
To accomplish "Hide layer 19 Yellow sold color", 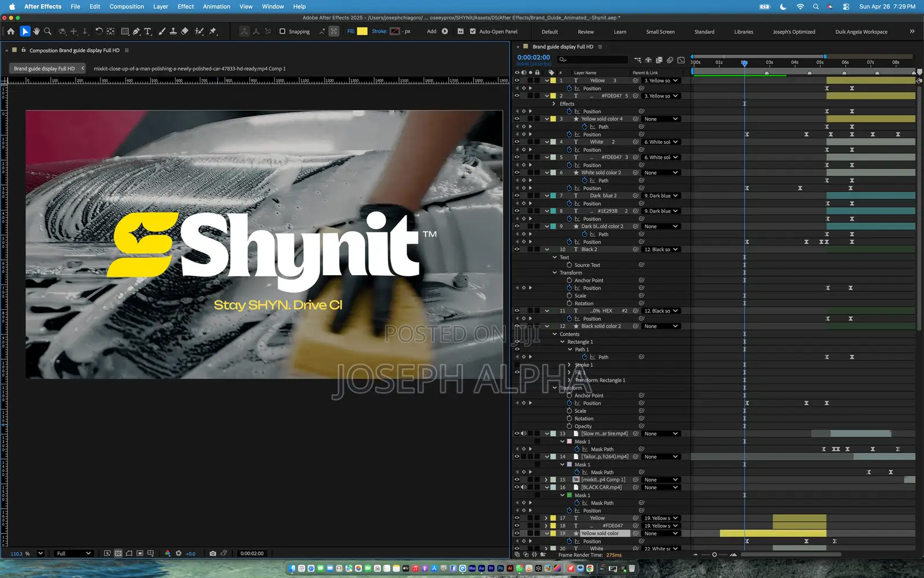I will pyautogui.click(x=517, y=533).
